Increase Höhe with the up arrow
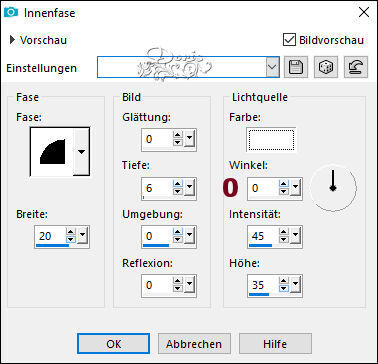 (x=284, y=281)
